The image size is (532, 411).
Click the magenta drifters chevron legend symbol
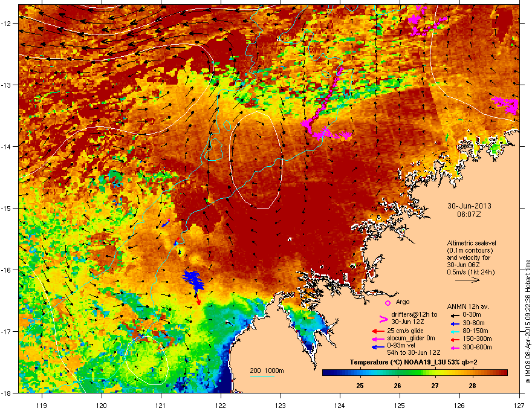[x=383, y=319]
